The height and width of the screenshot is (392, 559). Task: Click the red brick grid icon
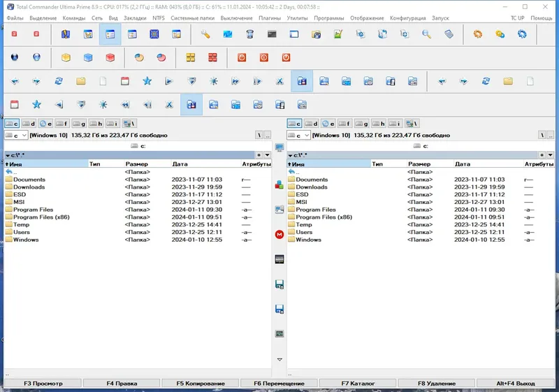(x=213, y=57)
